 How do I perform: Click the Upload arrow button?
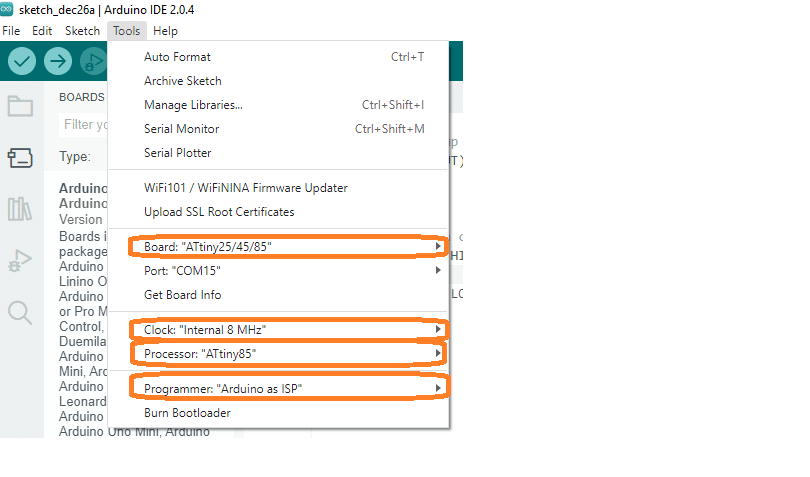point(58,61)
